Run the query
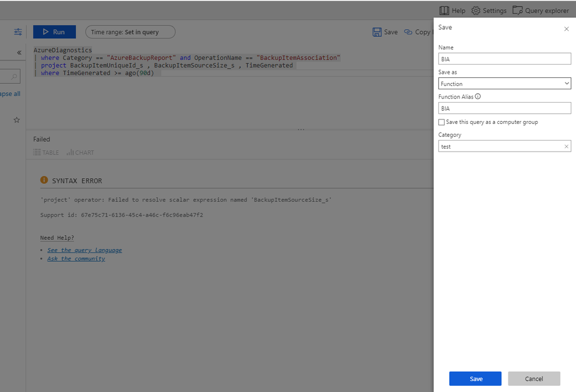The width and height of the screenshot is (576, 392). 54,32
